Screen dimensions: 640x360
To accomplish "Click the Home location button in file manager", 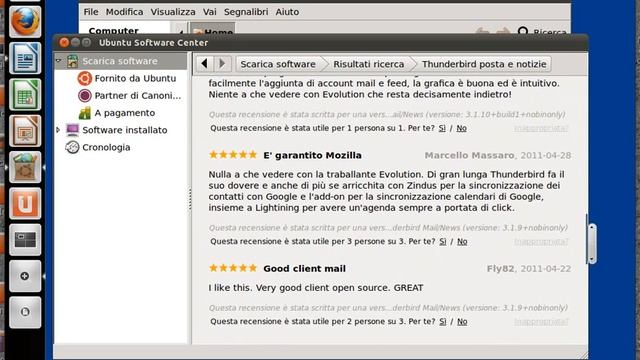I will tap(213, 30).
